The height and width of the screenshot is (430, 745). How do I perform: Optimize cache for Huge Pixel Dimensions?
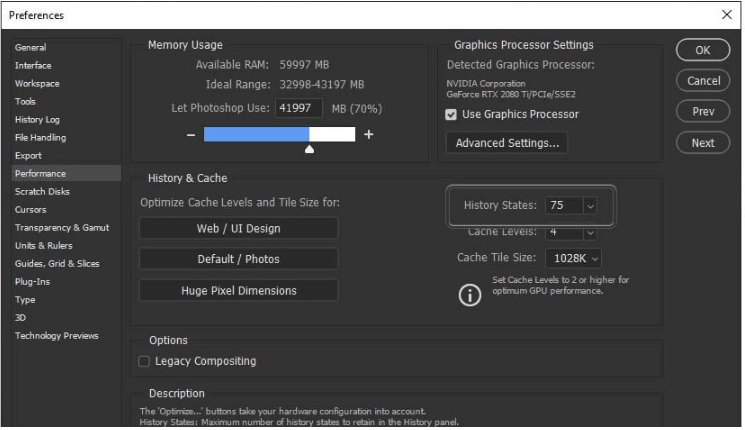point(239,291)
